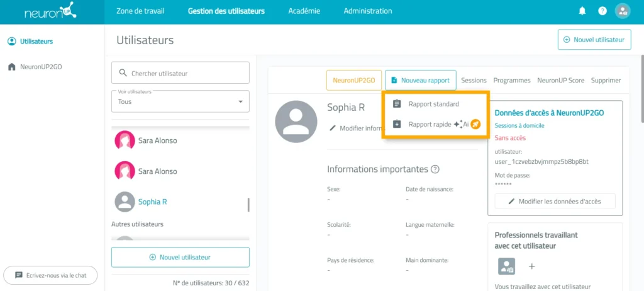
Task: Click the NeuronUP logo
Action: [50, 11]
